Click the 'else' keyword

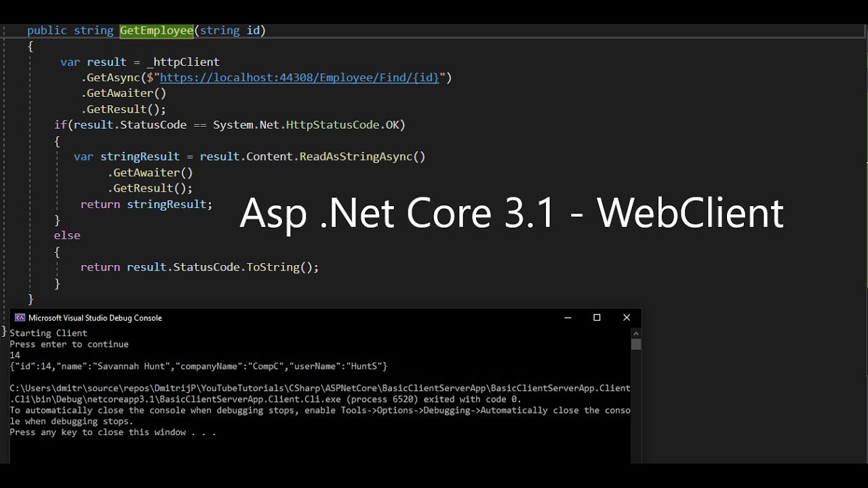pos(67,235)
